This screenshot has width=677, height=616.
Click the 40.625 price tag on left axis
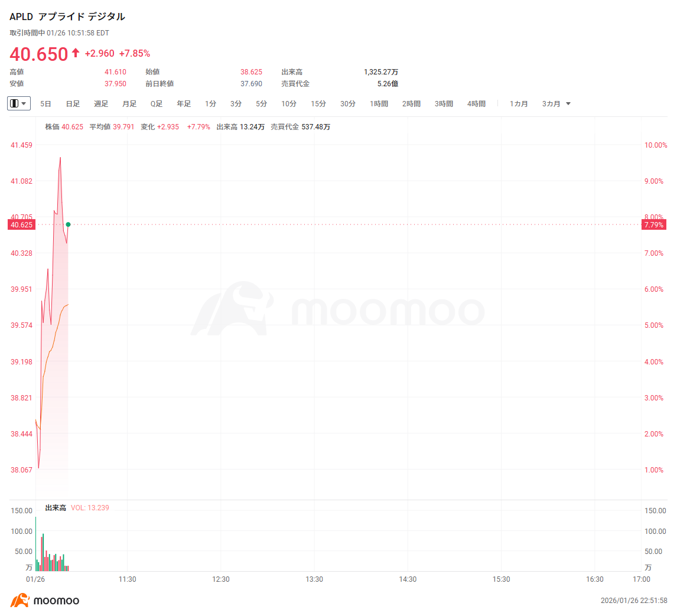click(x=20, y=225)
